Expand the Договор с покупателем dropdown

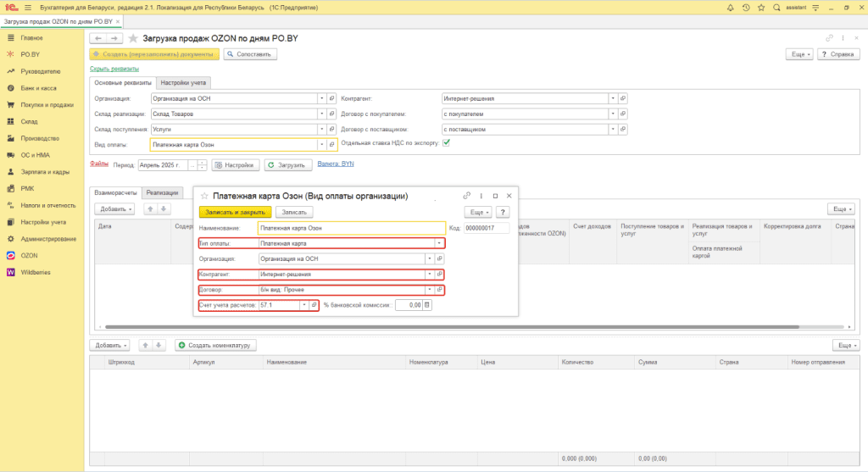point(613,114)
